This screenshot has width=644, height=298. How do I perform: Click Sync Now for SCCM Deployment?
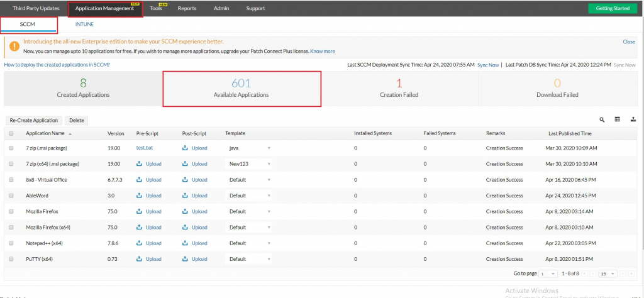[488, 65]
